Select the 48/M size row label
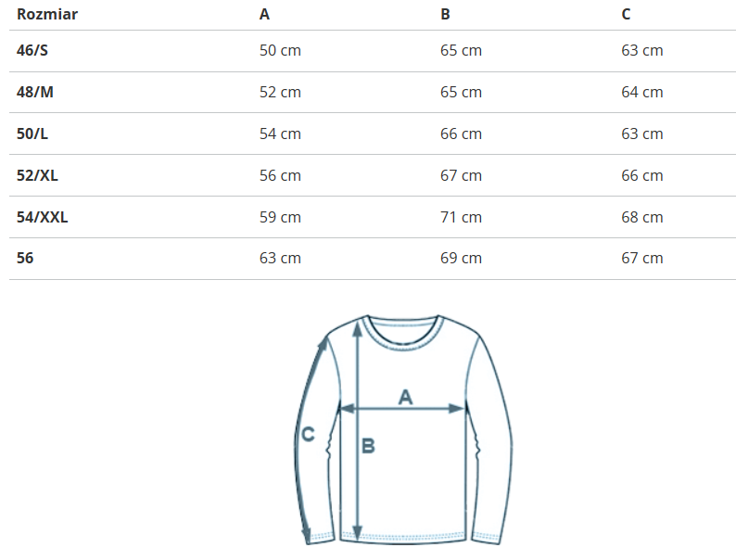 pyautogui.click(x=34, y=92)
